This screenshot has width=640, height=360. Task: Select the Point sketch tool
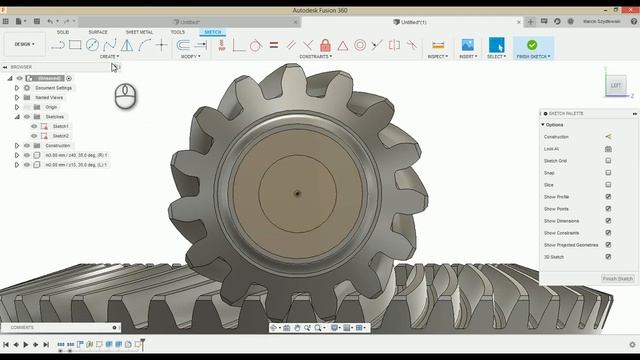point(162,45)
